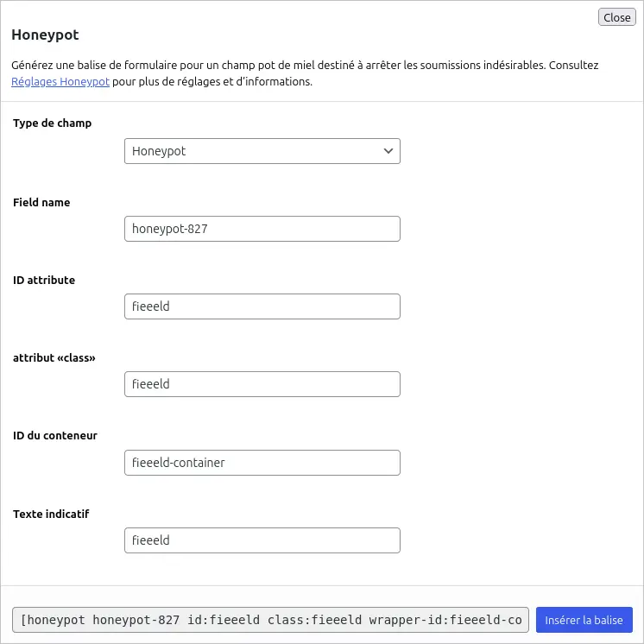Image resolution: width=644 pixels, height=644 pixels.
Task: Select the attribut «class» input field
Action: pyautogui.click(x=262, y=384)
